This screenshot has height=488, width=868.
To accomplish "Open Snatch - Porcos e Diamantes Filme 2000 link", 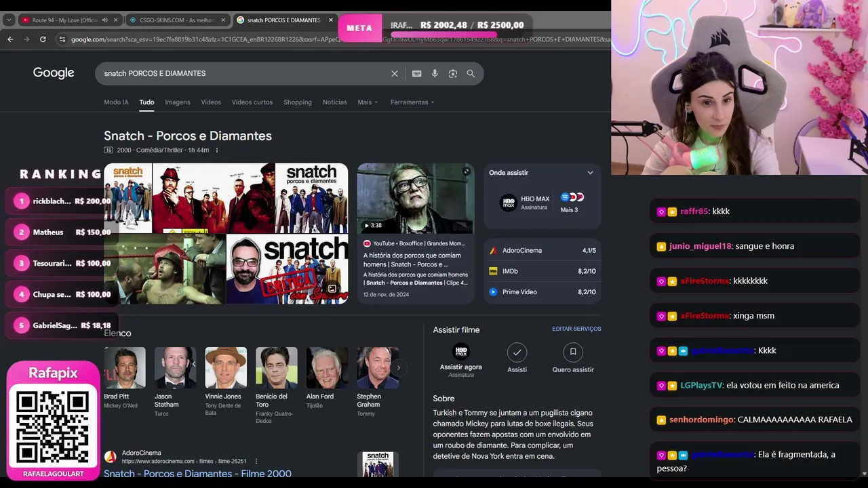I will 197,474.
